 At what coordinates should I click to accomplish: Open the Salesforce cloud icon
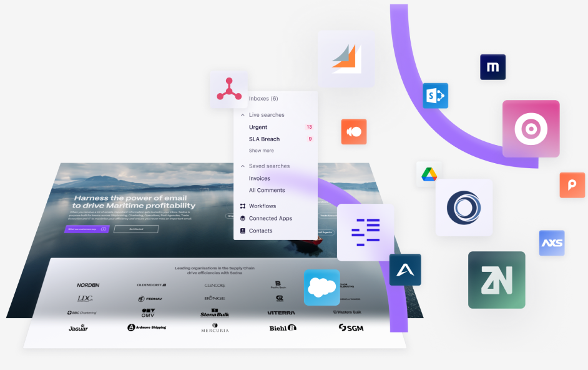pyautogui.click(x=321, y=287)
